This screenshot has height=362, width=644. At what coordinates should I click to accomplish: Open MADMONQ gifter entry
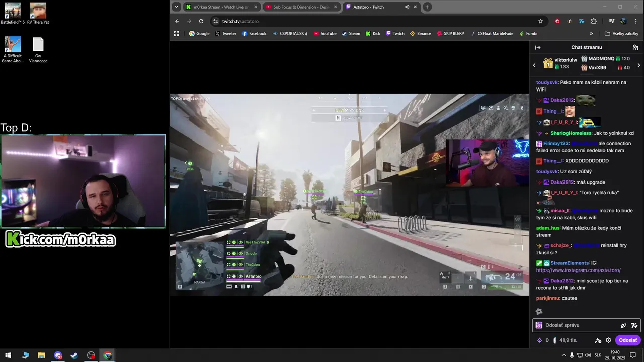605,59
